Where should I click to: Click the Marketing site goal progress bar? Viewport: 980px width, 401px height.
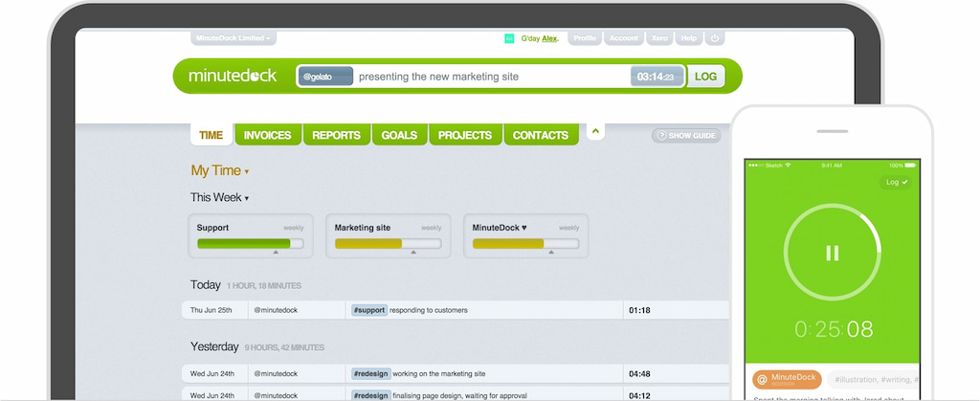(389, 244)
